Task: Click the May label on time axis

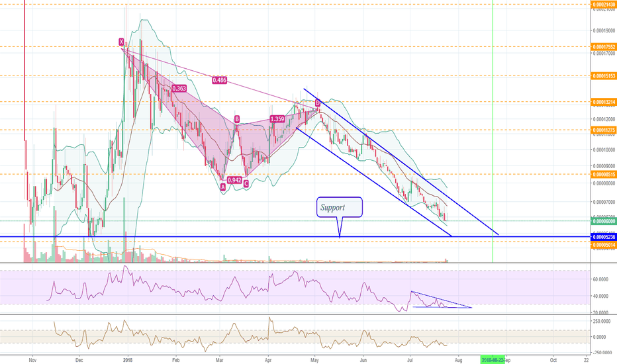Action: click(314, 359)
